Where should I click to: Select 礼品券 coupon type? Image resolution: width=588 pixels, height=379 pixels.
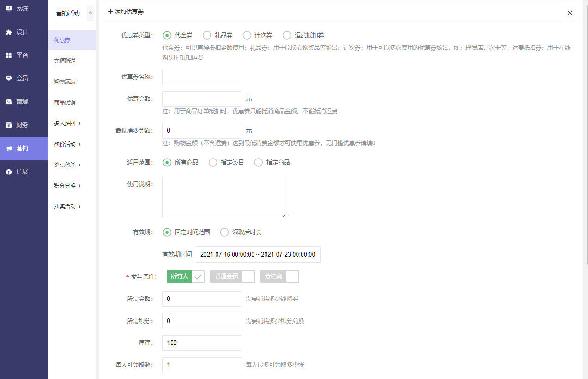[x=218, y=35]
